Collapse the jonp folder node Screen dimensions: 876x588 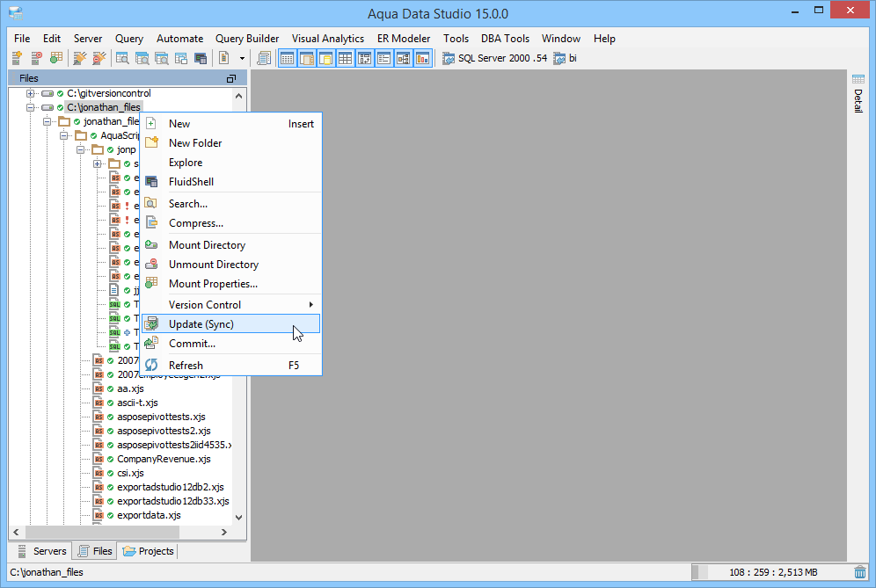(x=80, y=149)
